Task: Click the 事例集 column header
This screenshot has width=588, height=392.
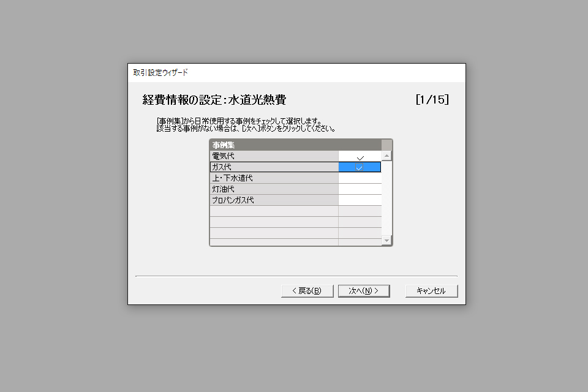Action: (x=295, y=145)
